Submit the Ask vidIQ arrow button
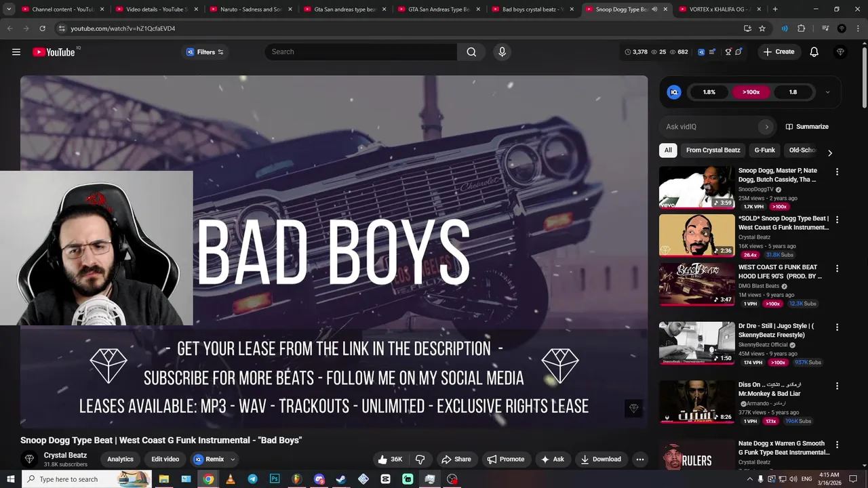Image resolution: width=868 pixels, height=488 pixels. [767, 127]
